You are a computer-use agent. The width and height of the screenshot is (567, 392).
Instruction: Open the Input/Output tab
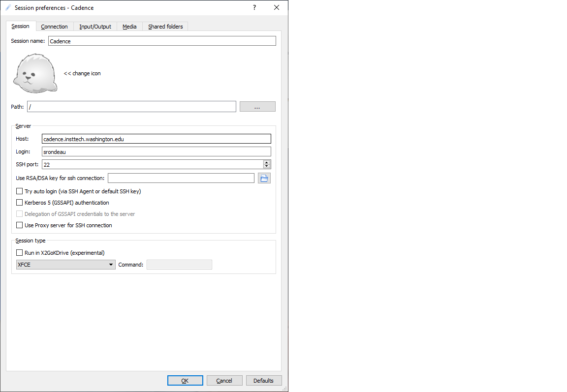[x=95, y=27]
